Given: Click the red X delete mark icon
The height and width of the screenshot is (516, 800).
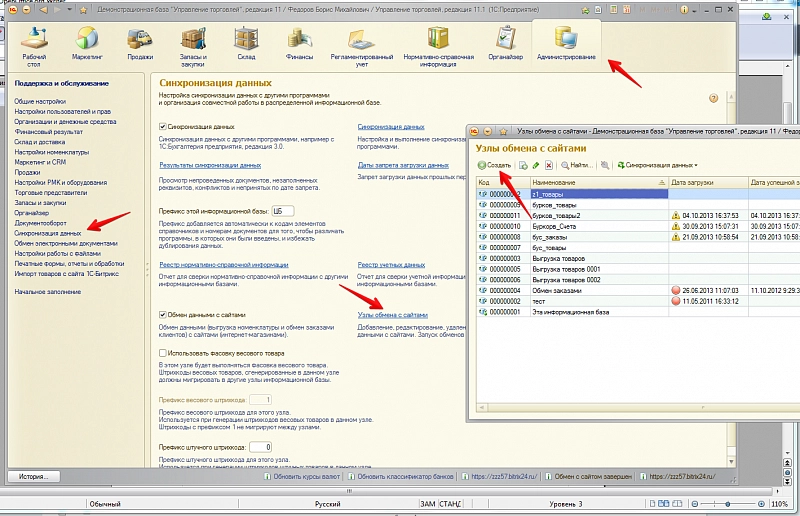Looking at the screenshot, I should click(x=549, y=165).
